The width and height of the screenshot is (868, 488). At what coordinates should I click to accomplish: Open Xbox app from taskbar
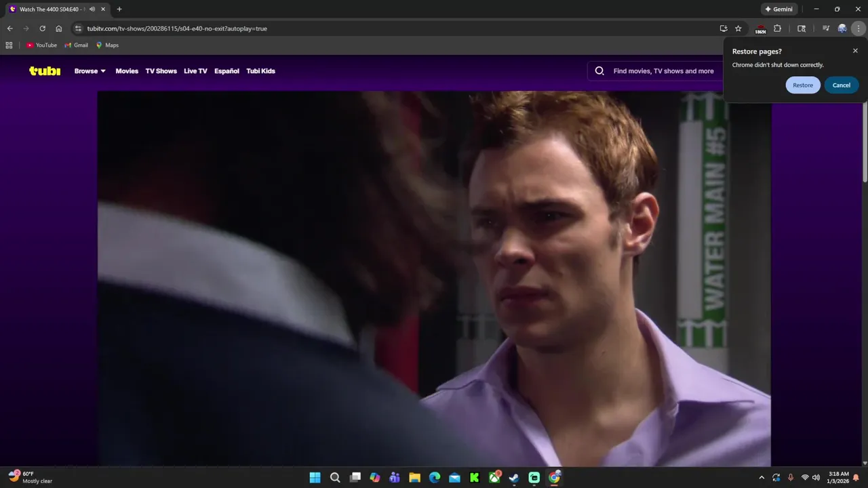(x=494, y=477)
